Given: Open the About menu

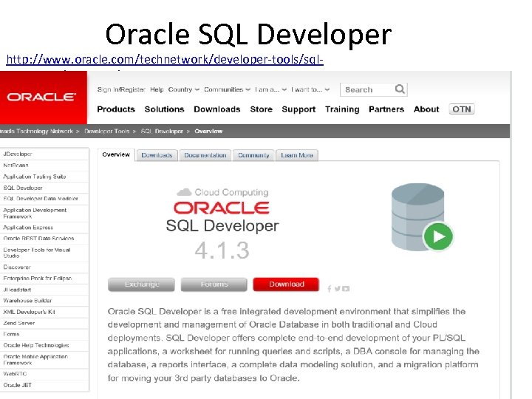Looking at the screenshot, I should [x=426, y=109].
